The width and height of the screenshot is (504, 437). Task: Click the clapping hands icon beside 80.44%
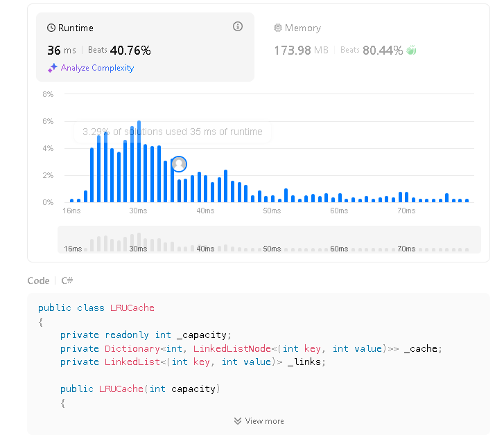pos(411,51)
